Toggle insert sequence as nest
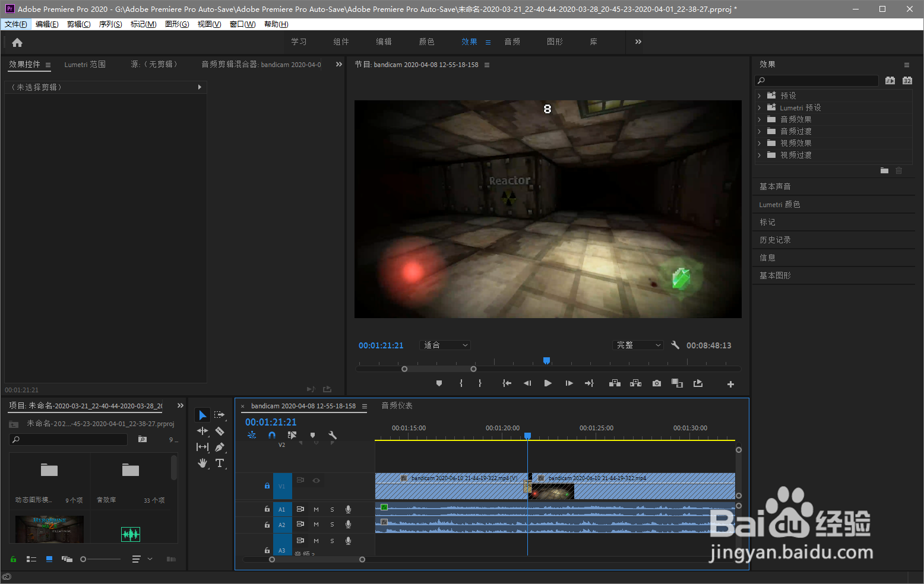The height and width of the screenshot is (584, 924). pos(252,435)
